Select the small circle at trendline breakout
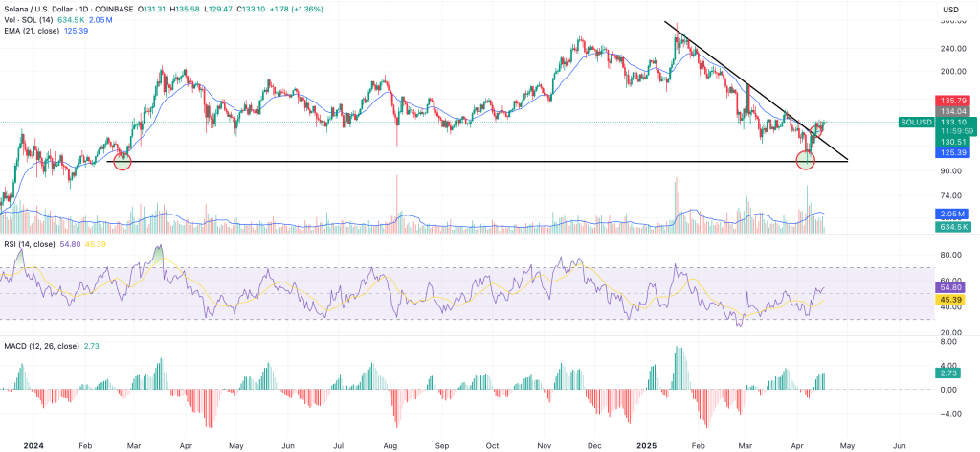This screenshot has width=980, height=452. 818,127
